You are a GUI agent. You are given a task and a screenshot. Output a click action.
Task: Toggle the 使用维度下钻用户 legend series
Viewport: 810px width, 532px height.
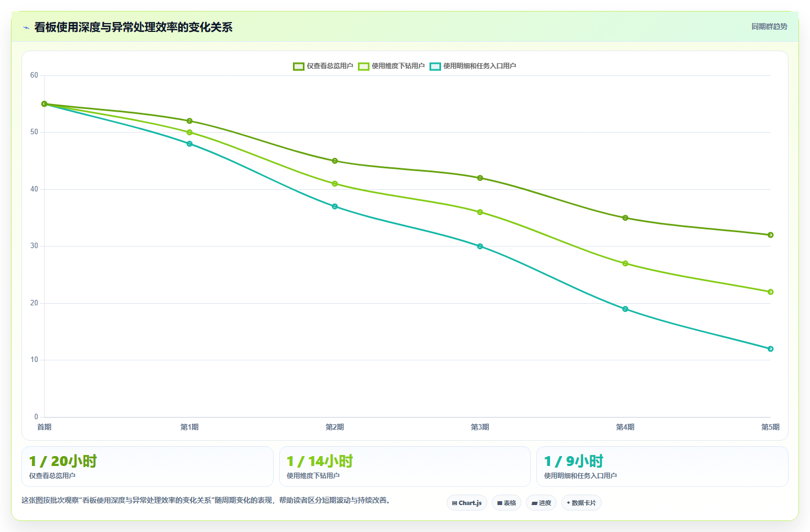392,66
